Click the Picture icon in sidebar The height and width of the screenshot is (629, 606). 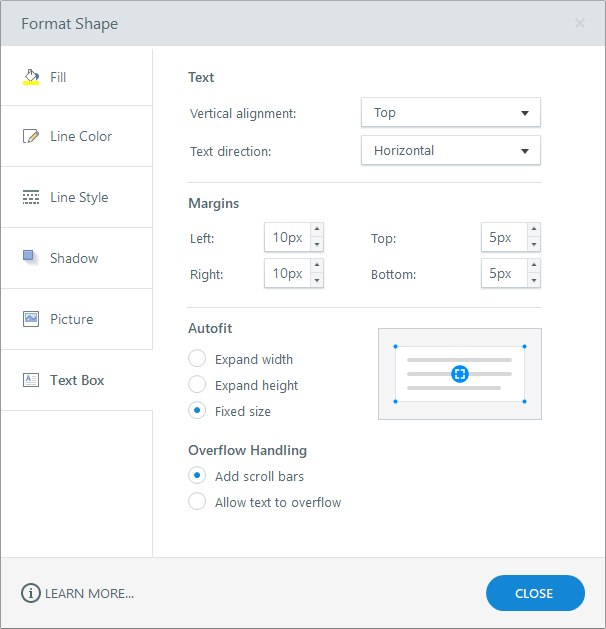coord(31,319)
